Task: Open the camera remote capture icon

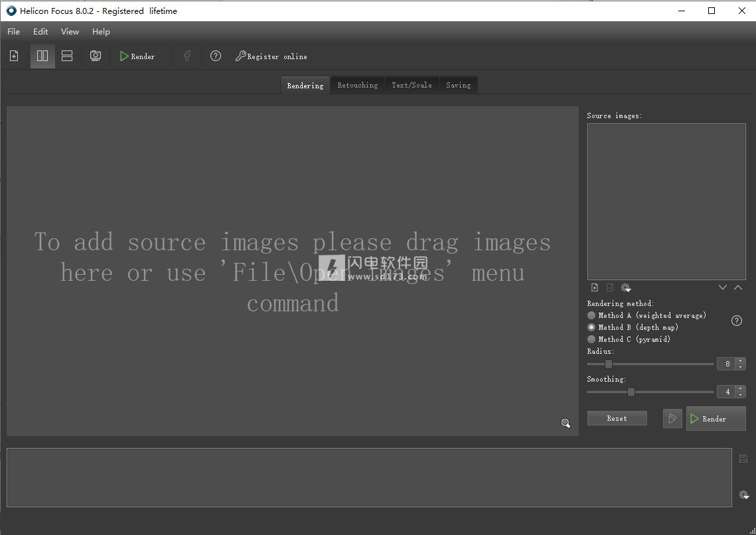Action: tap(96, 56)
